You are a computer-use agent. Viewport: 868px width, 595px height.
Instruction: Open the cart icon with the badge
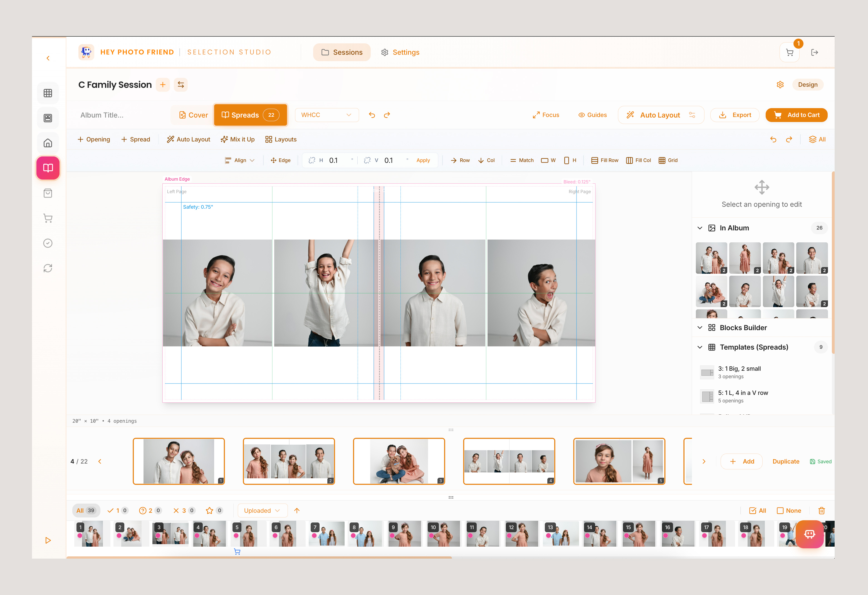pos(790,52)
